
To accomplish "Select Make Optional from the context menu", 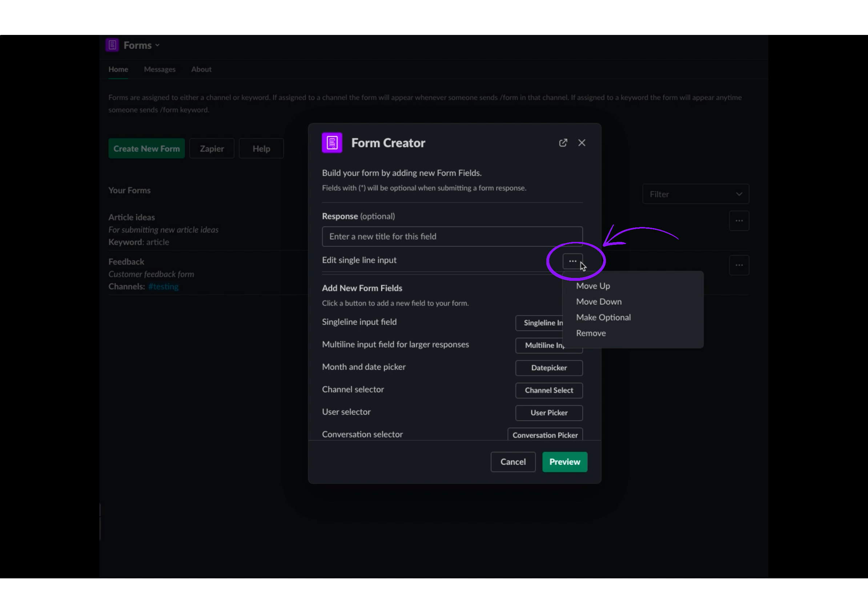I will point(603,318).
